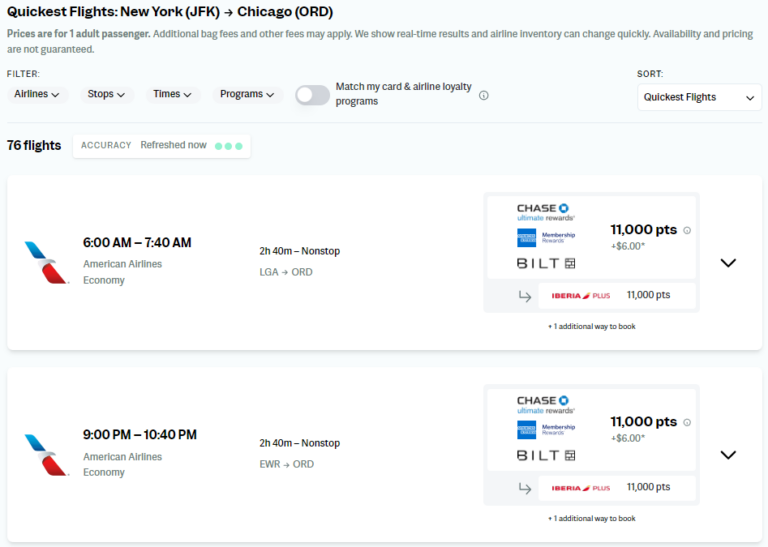Click info icon next to first 11,000 pts
Viewport: 768px width, 547px height.
687,230
